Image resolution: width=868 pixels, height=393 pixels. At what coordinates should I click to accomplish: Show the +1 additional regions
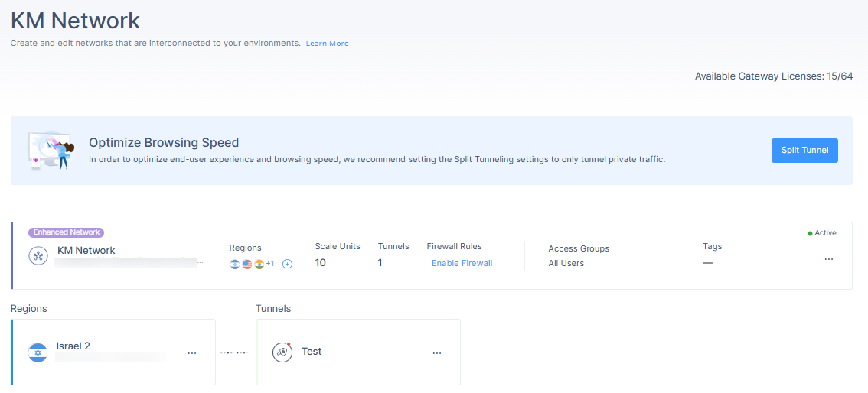(x=270, y=264)
